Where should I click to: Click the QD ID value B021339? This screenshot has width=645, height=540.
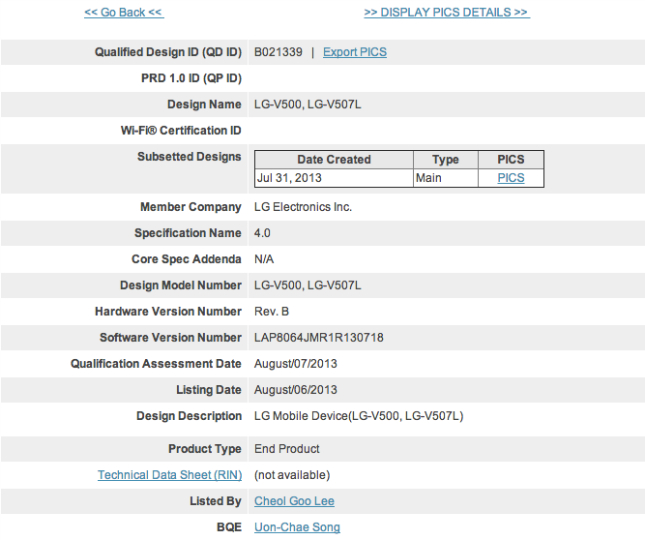[280, 52]
